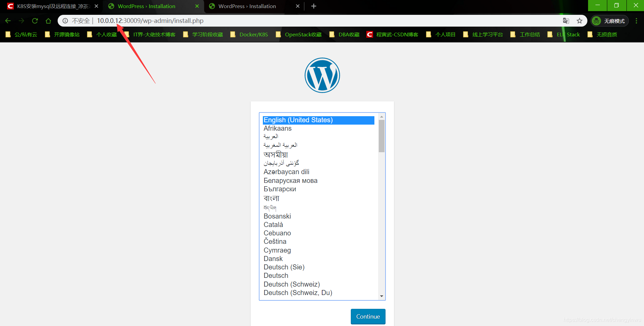The image size is (644, 326).
Task: Open the ELK Stack bookmark folder
Action: click(x=564, y=34)
